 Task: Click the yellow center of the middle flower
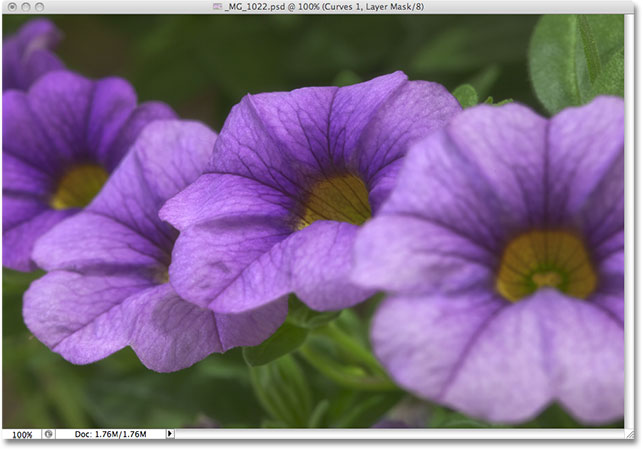point(336,201)
